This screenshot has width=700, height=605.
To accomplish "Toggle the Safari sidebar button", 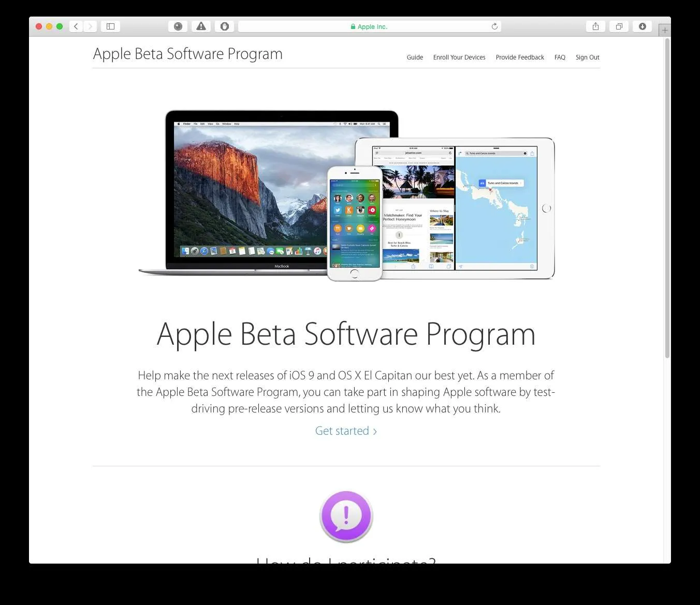I will [110, 26].
